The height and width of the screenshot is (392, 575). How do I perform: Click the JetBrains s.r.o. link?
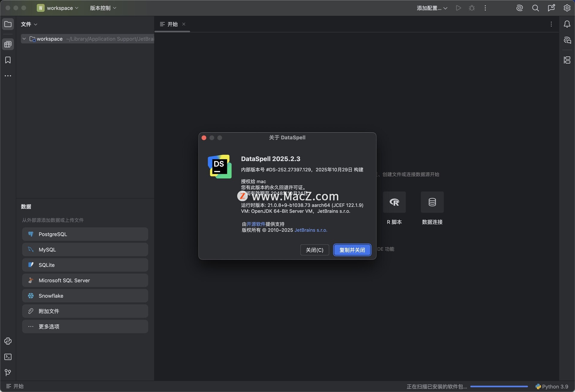pos(311,230)
